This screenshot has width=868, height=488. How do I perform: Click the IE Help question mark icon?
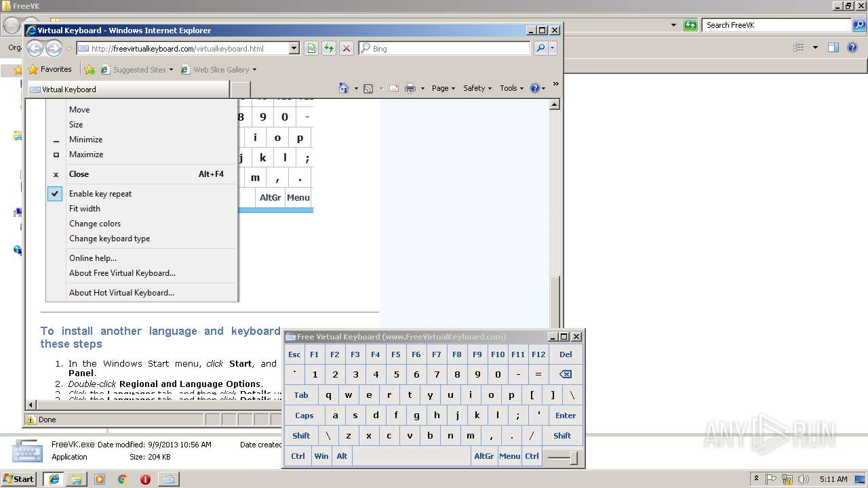click(534, 88)
